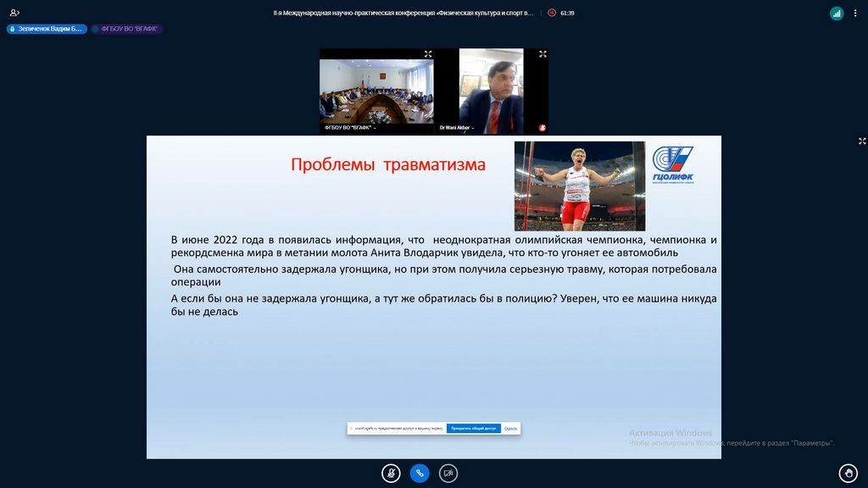Hide the screen sharing notification bar
The image size is (868, 488).
click(510, 429)
